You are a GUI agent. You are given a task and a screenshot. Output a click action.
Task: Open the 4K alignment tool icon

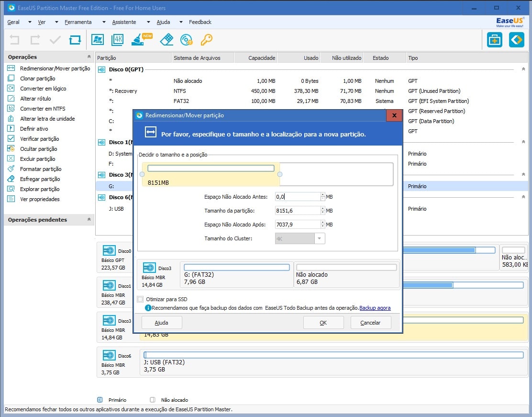coord(118,40)
